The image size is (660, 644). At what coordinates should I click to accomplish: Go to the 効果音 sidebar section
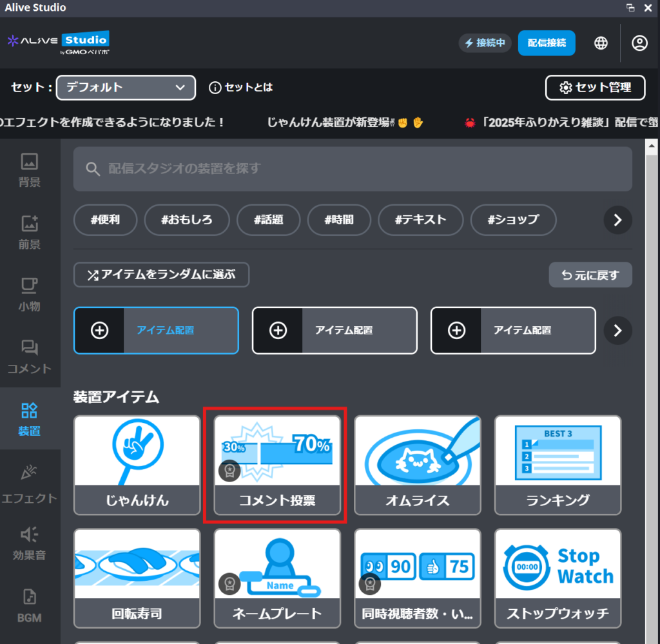pyautogui.click(x=30, y=543)
